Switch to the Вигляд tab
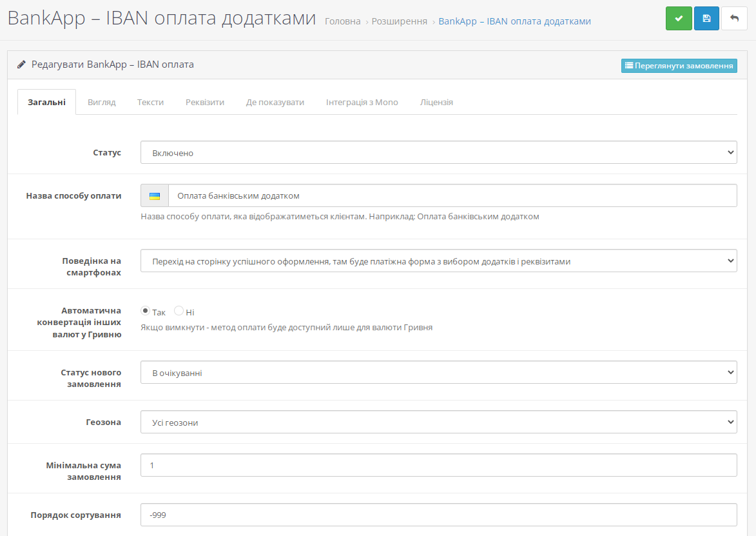This screenshot has height=536, width=756. (101, 102)
